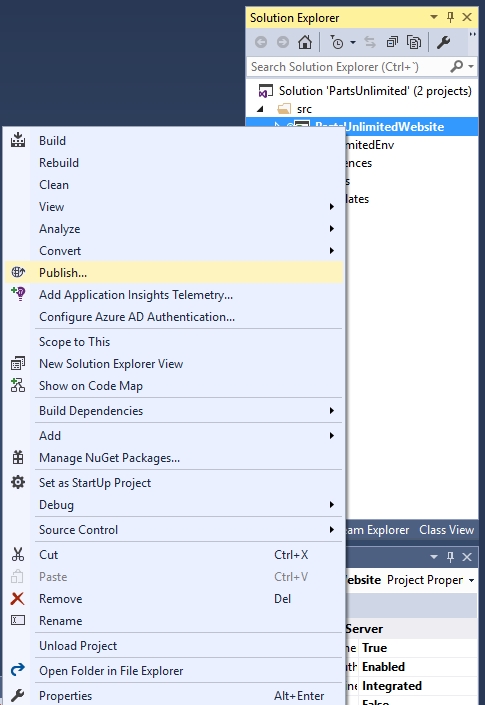The width and height of the screenshot is (485, 705).
Task: Click the Collapse All icon in Solution Explorer
Action: coord(392,42)
